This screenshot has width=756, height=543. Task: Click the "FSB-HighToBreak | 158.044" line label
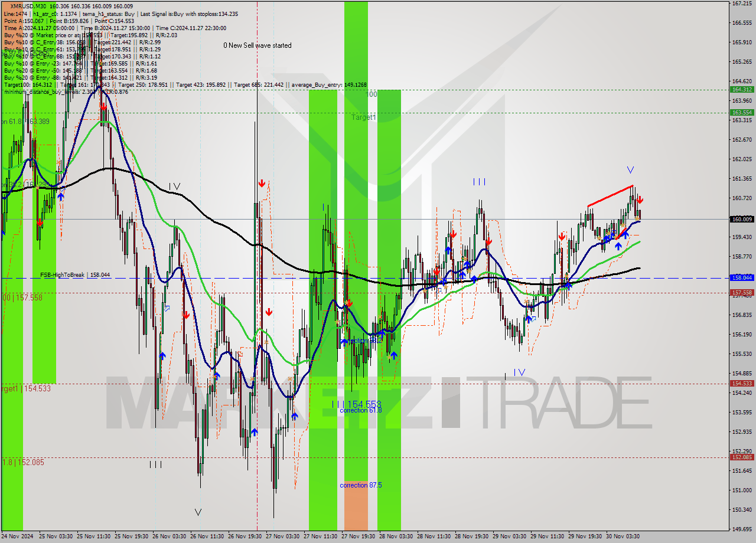coord(75,275)
